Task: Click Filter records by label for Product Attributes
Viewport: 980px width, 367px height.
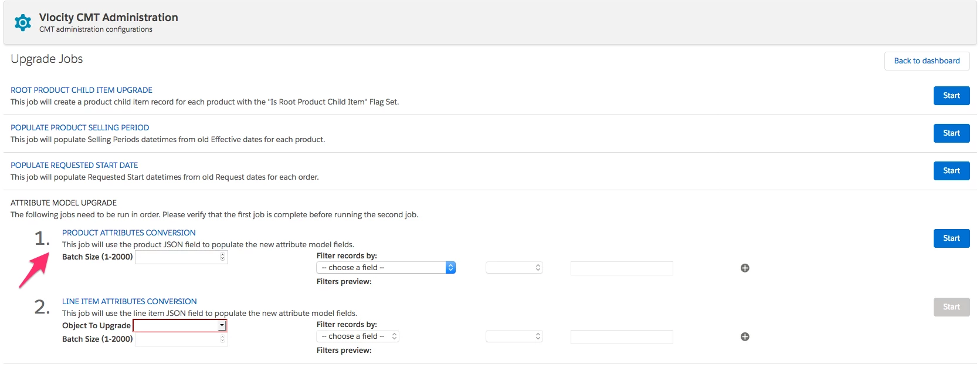Action: click(347, 255)
